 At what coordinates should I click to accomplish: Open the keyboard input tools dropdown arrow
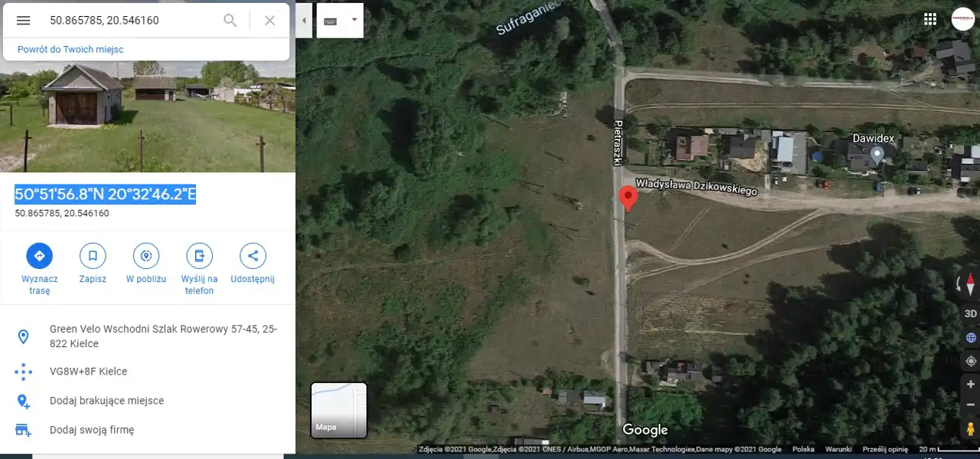click(354, 21)
